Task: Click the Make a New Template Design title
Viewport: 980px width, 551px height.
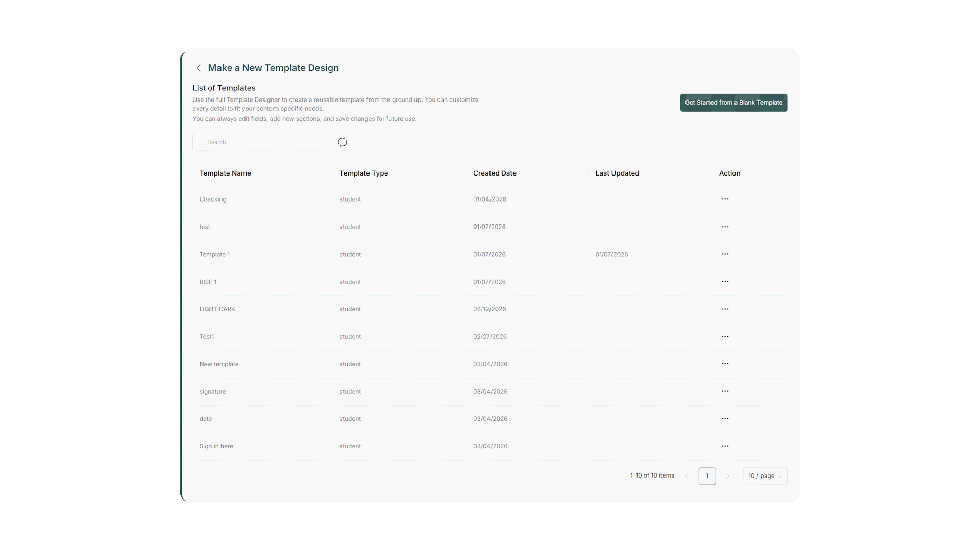Action: tap(273, 68)
